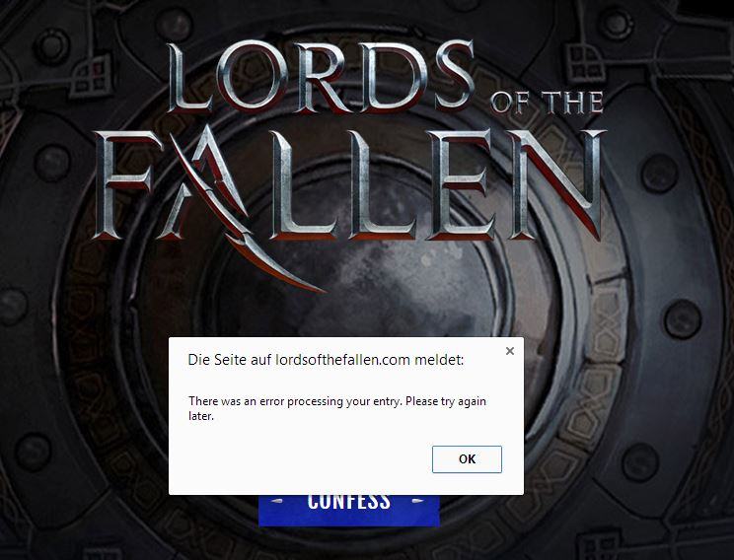Close the alert with the X icon
Viewport: 734px width, 560px height.
coord(510,350)
